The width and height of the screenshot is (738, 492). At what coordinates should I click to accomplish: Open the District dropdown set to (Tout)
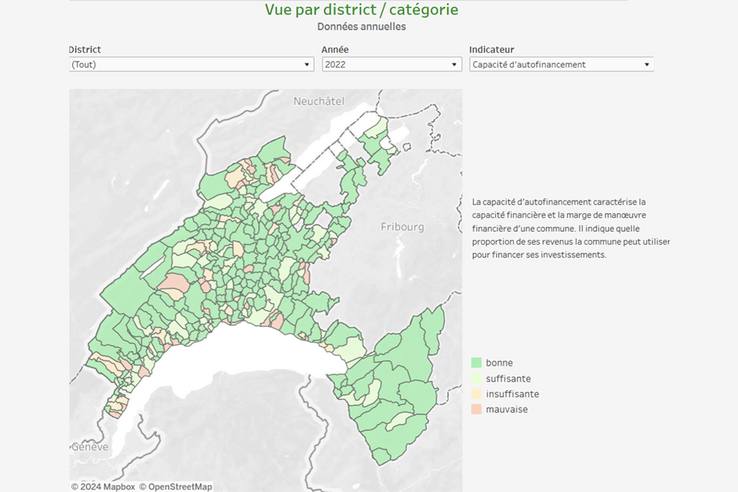(x=192, y=65)
